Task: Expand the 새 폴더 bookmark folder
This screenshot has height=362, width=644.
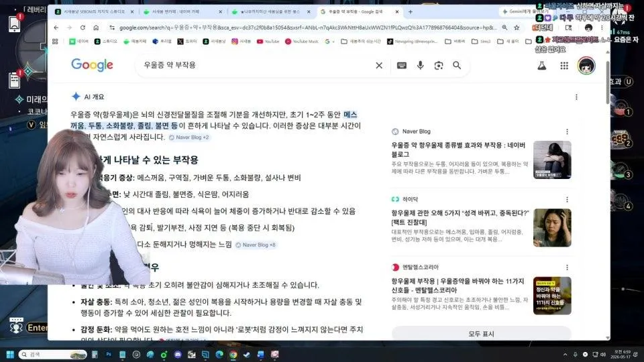Action: (x=508, y=42)
